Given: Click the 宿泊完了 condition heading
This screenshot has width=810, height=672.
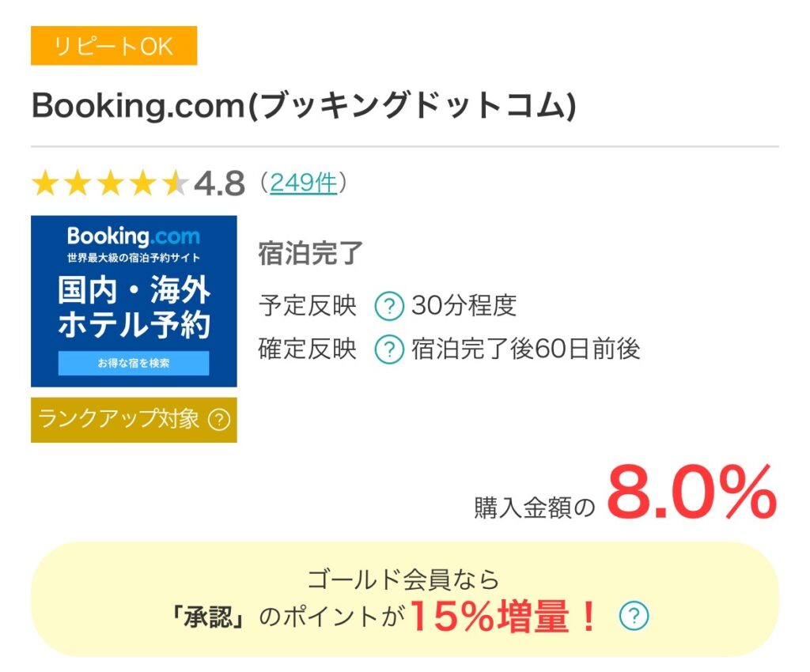Looking at the screenshot, I should click(x=311, y=254).
